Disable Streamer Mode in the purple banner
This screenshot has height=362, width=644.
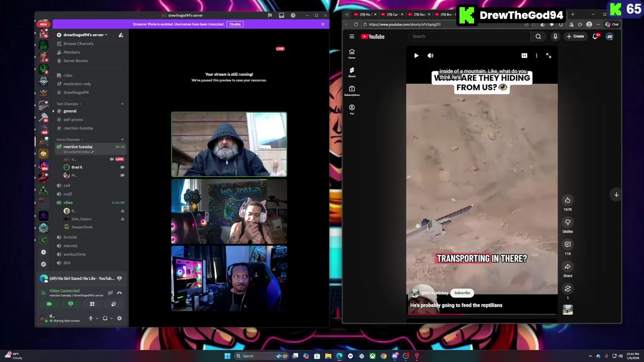[235, 24]
